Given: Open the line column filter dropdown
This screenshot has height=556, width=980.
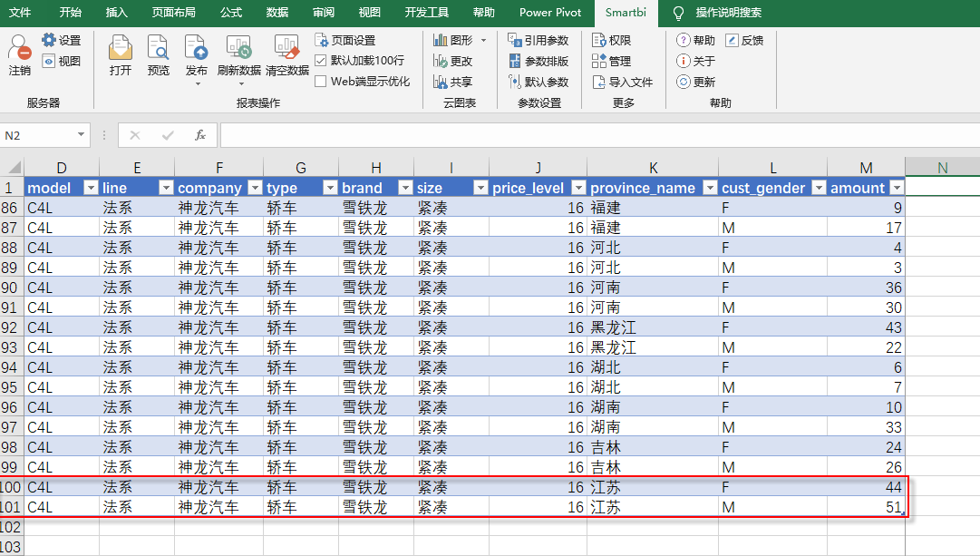Looking at the screenshot, I should pos(166,188).
